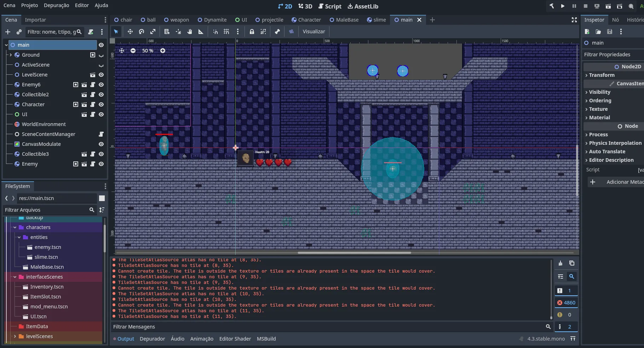Enable the Pan mode tool
Screen dimensions: 644x348
pyautogui.click(x=190, y=32)
